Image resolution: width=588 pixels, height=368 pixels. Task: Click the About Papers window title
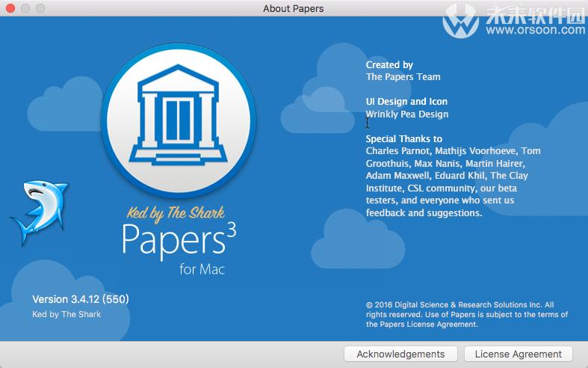(294, 8)
